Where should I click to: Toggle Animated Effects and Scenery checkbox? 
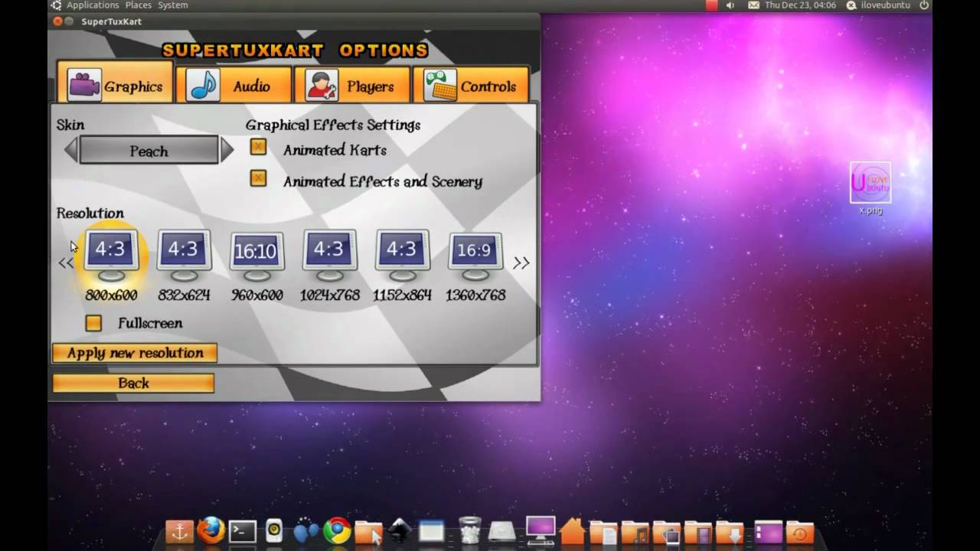pos(259,178)
